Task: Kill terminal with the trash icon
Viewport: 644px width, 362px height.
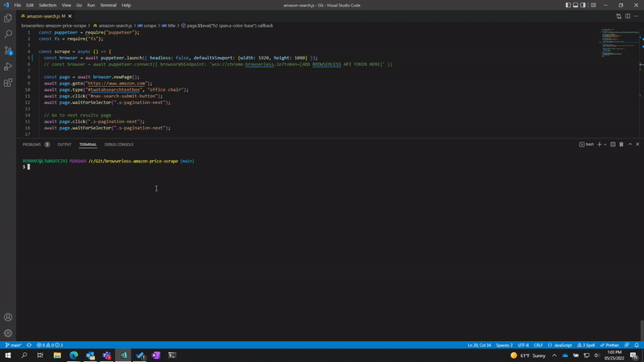Action: 621,145
